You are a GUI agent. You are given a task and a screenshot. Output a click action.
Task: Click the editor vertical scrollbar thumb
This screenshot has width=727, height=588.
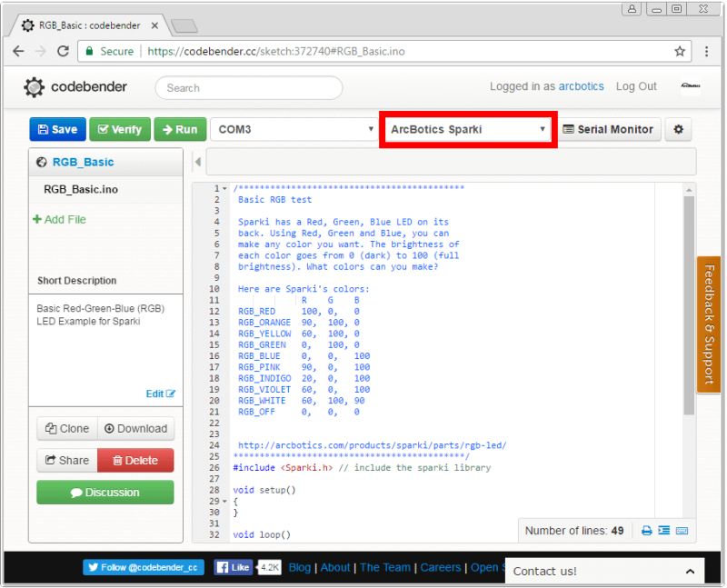click(x=689, y=305)
